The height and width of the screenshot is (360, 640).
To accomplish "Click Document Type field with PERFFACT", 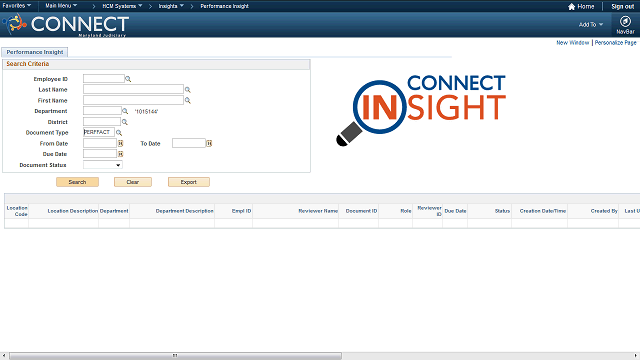I will [x=99, y=132].
